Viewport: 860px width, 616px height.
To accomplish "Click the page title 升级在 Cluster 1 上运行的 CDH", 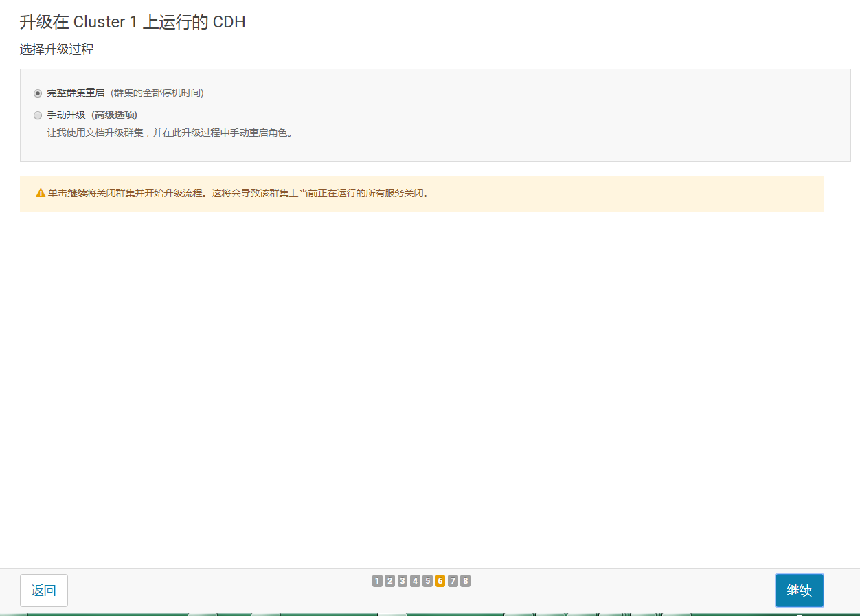I will coord(131,21).
